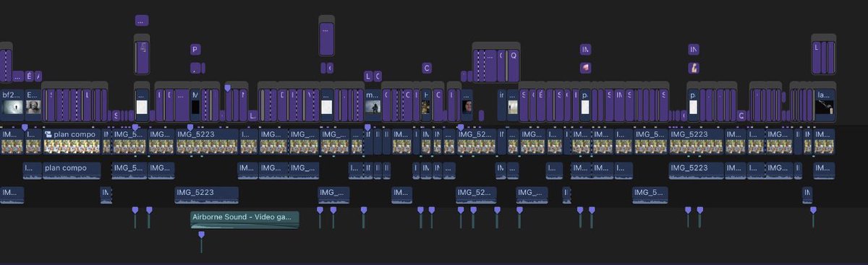
Task: Click the compound clip icon beside plan compo
Action: pyautogui.click(x=48, y=134)
